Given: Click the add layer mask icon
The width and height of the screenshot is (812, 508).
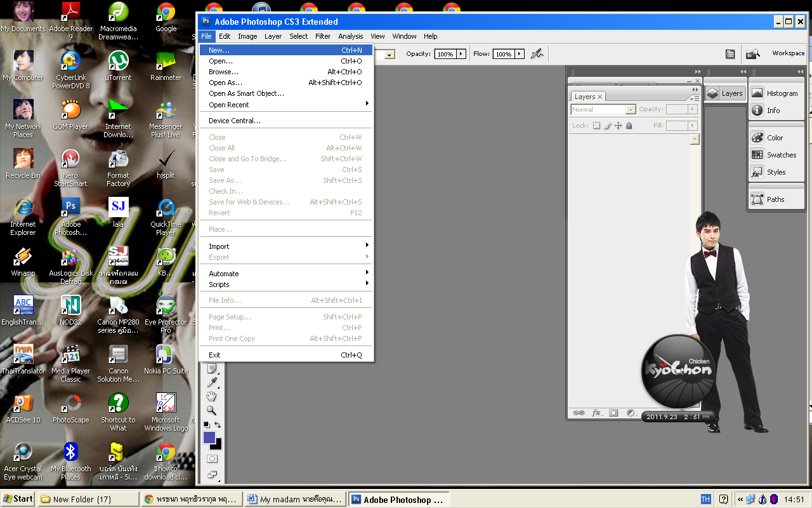Looking at the screenshot, I should (613, 413).
